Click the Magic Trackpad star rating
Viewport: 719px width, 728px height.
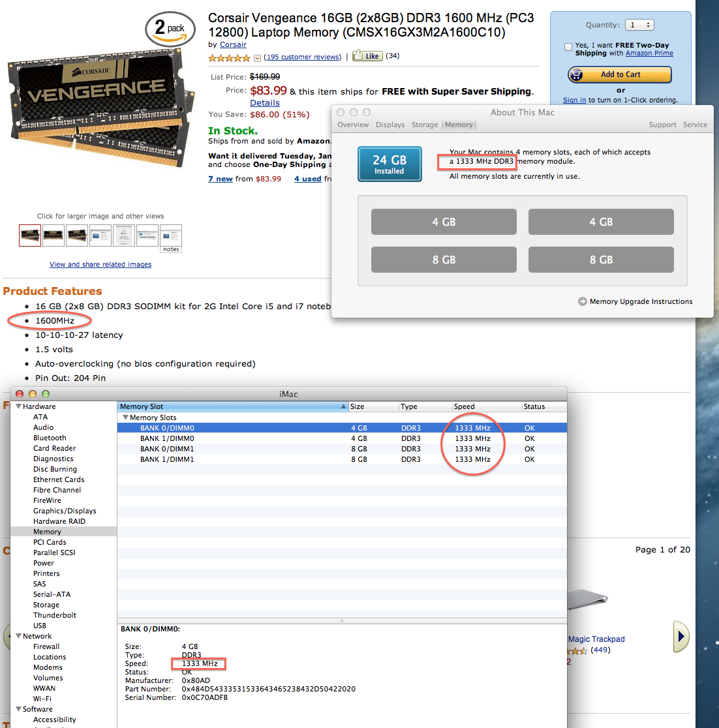pos(577,651)
